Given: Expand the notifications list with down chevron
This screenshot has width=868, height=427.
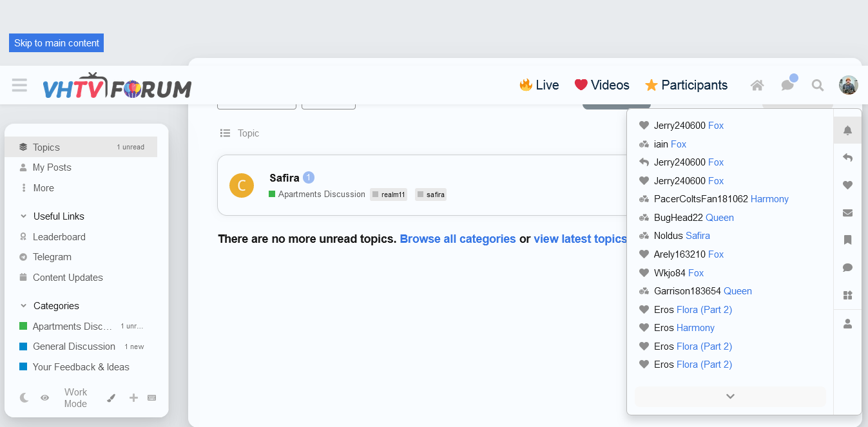Looking at the screenshot, I should (x=730, y=397).
